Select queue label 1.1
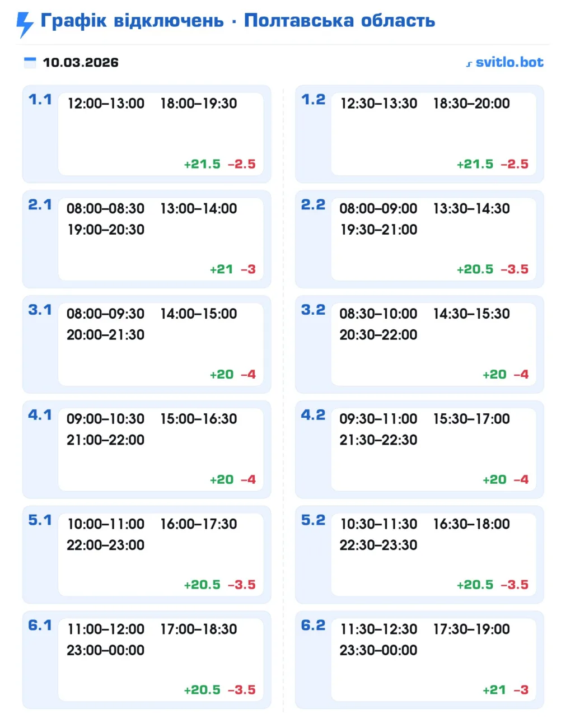 click(x=40, y=100)
